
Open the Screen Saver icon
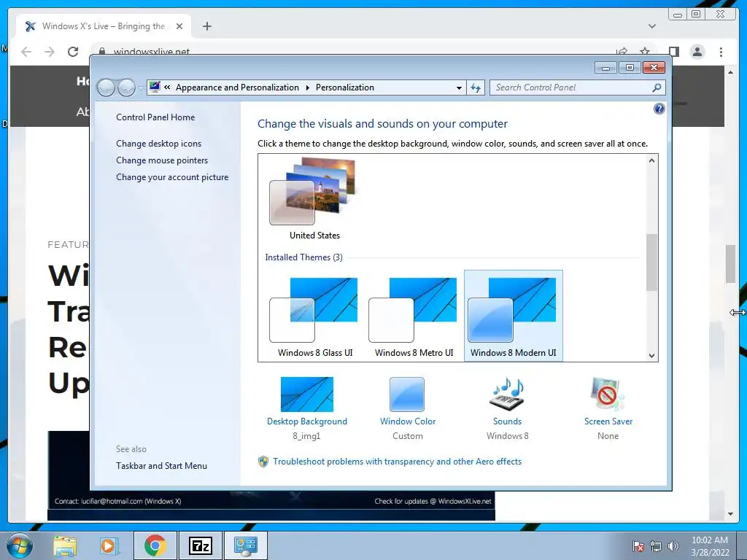click(608, 394)
